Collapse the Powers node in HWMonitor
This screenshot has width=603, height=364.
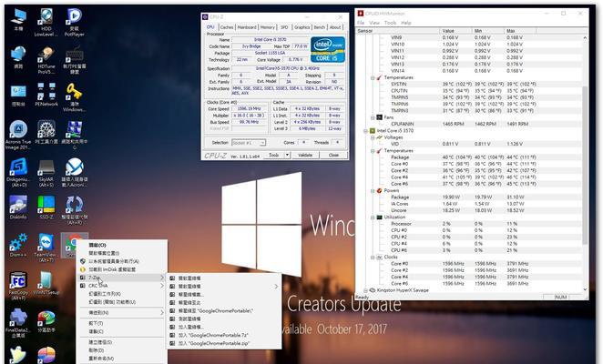click(x=373, y=190)
